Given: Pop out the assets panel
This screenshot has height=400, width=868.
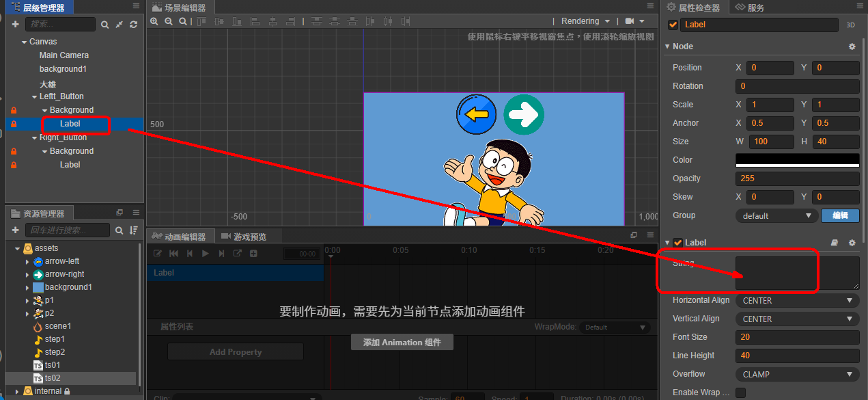Looking at the screenshot, I should [x=120, y=213].
